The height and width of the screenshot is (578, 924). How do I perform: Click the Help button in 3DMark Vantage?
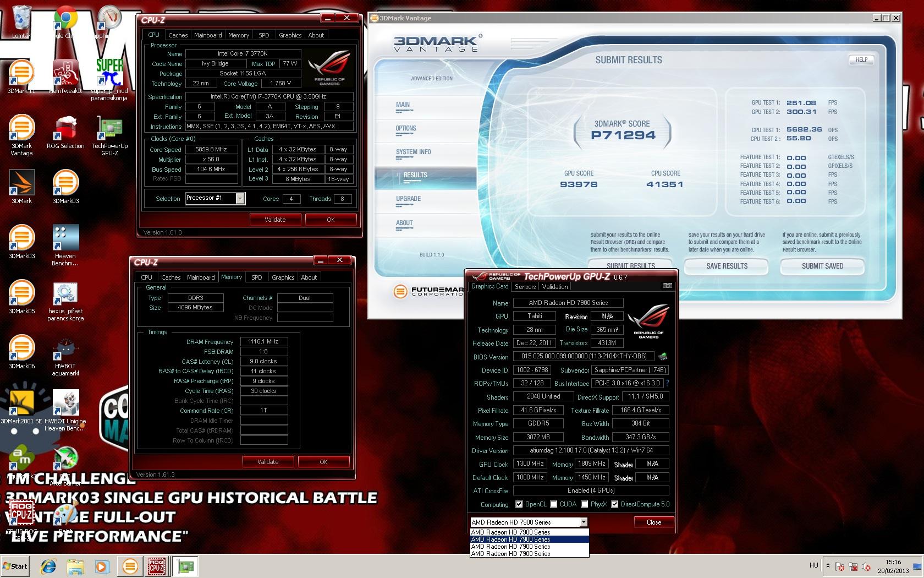click(x=861, y=59)
